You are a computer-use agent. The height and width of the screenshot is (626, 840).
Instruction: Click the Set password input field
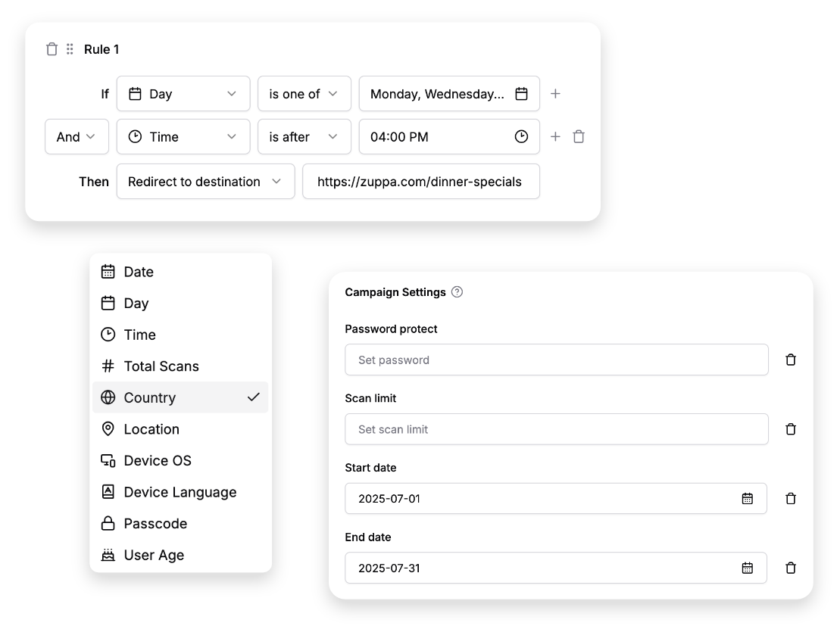[x=556, y=360]
